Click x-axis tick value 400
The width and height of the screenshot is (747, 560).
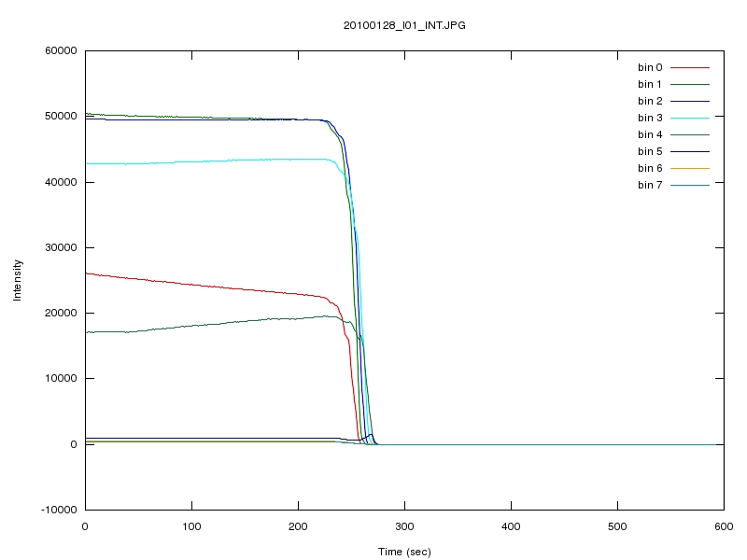click(511, 526)
